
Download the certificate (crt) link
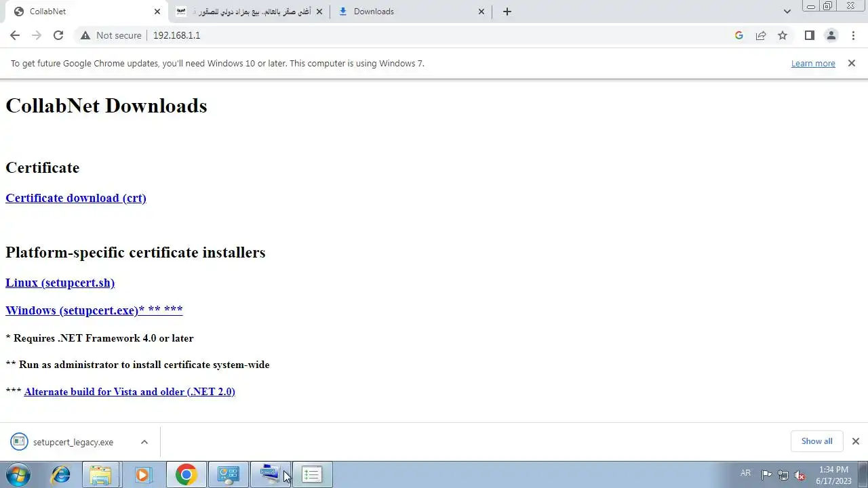tap(76, 198)
